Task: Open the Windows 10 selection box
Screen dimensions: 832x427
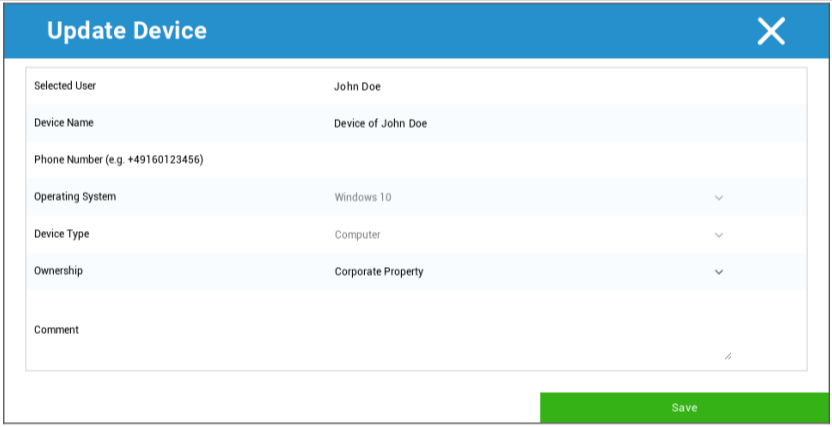Action: click(x=520, y=198)
